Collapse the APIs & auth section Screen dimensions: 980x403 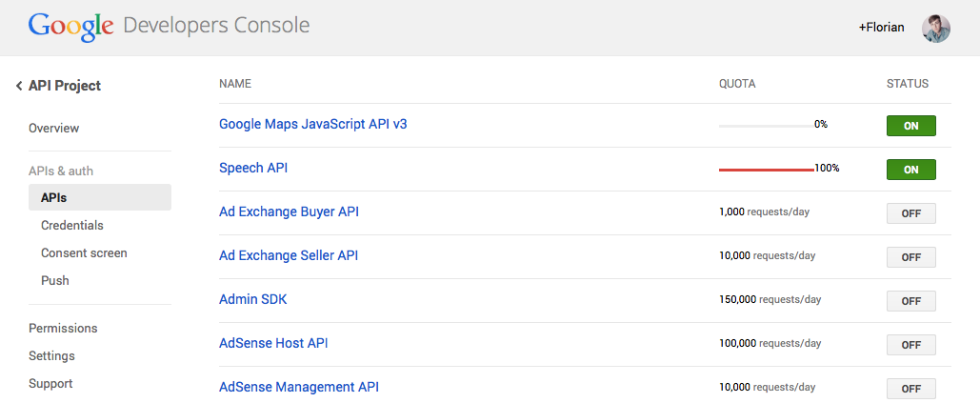click(x=61, y=171)
